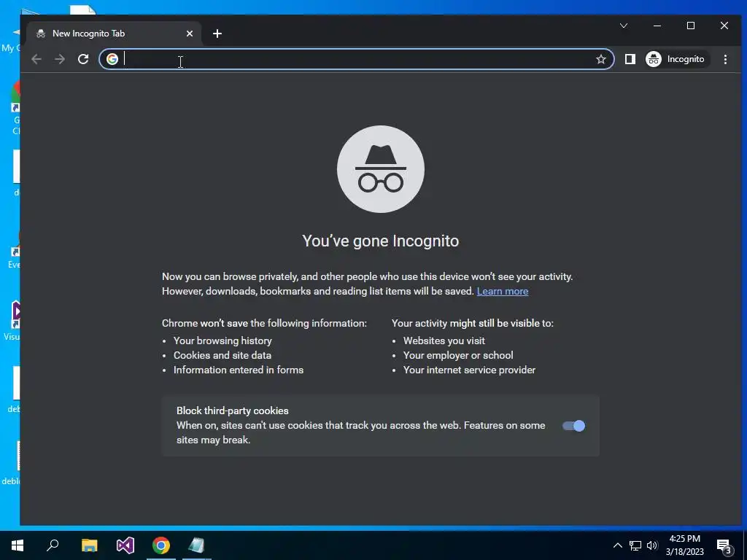The image size is (747, 560).
Task: Open the Windows Start menu
Action: tap(18, 545)
